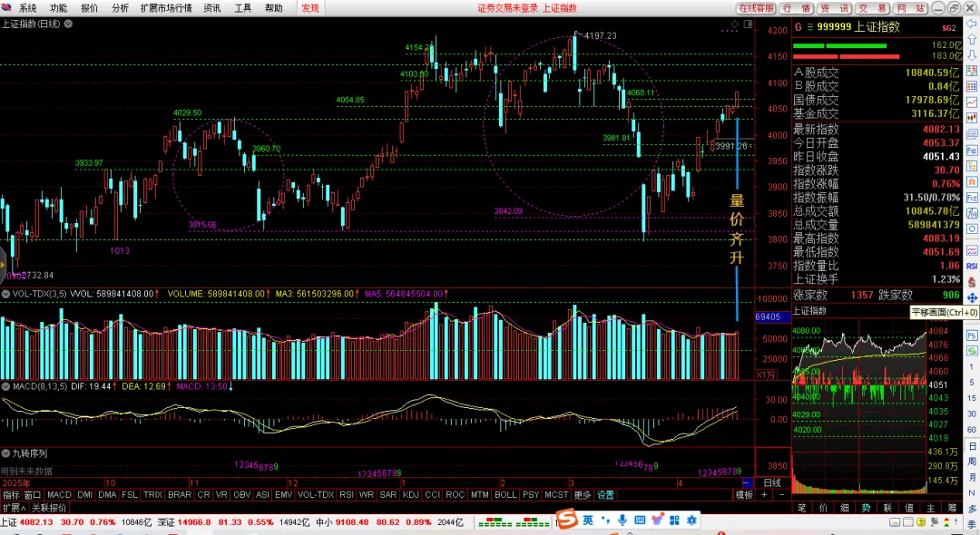Click the down arrow in right sidebar
Screen dimensions: 980x535
(x=972, y=55)
